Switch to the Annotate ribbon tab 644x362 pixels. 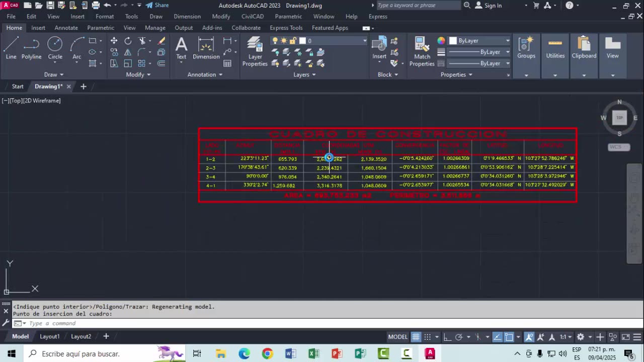coord(66,28)
